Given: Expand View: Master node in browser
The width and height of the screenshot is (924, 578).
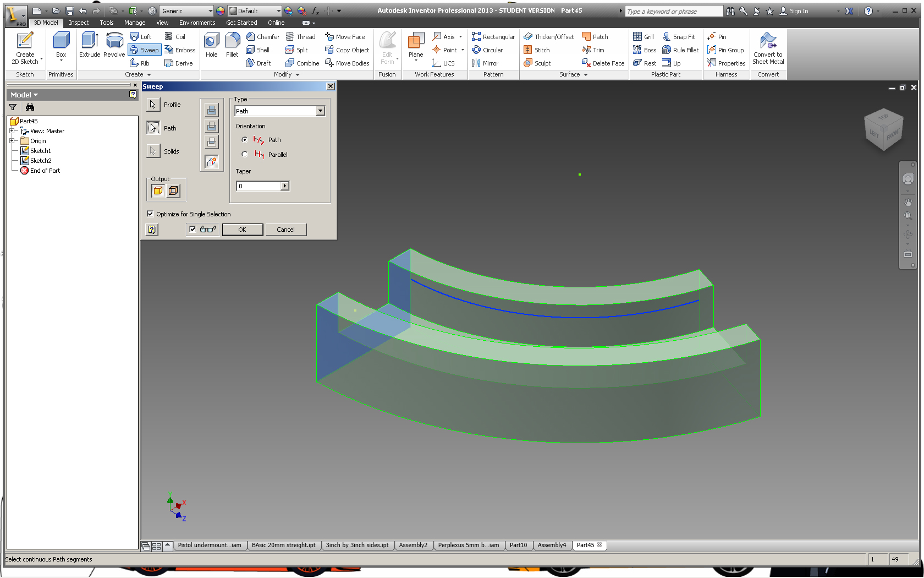Looking at the screenshot, I should click(12, 131).
